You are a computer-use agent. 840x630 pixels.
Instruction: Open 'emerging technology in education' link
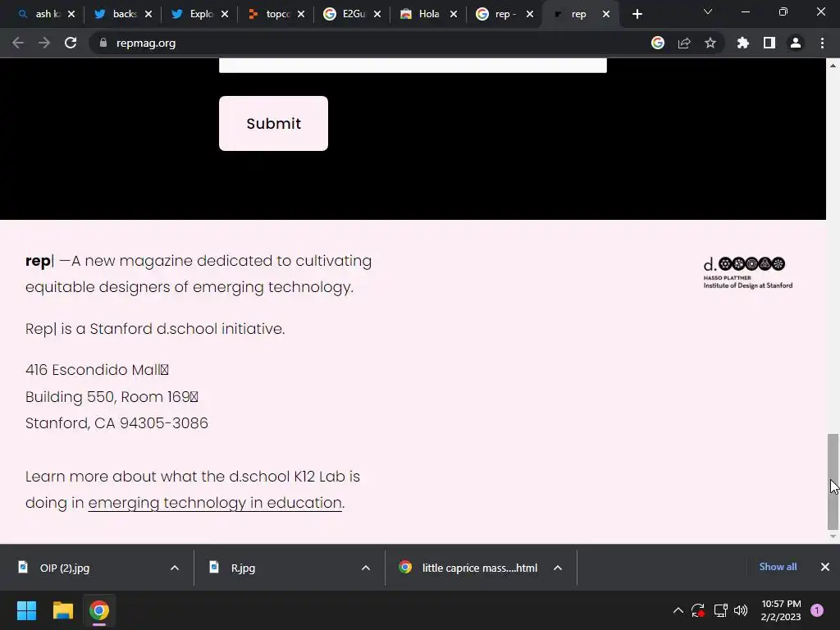tap(215, 503)
